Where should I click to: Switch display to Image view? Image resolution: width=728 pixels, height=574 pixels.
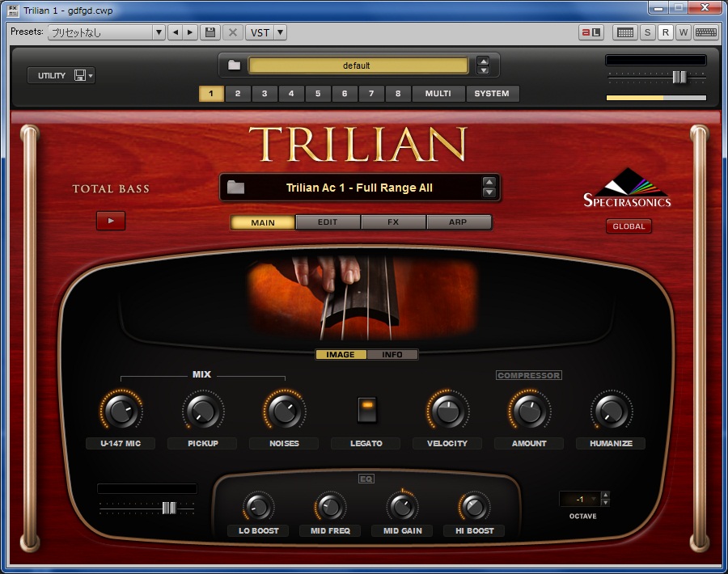click(x=341, y=355)
